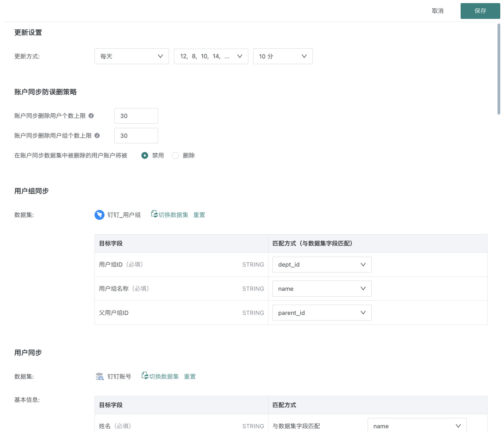
Task: Select the 禁用 radio option
Action: click(145, 155)
